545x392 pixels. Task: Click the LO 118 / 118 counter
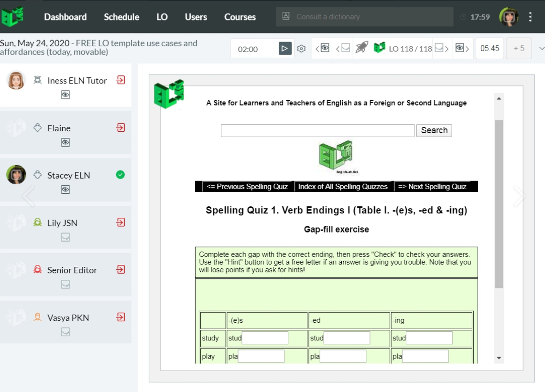tap(410, 49)
